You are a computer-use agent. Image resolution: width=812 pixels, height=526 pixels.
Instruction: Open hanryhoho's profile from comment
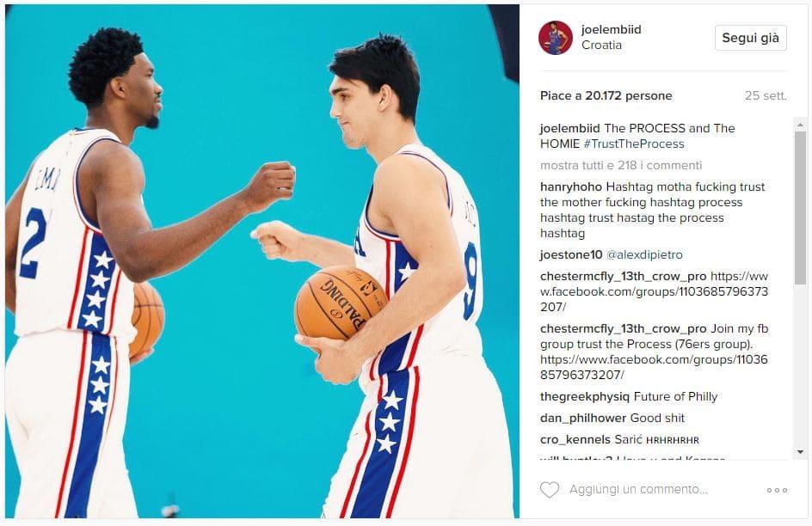point(570,187)
